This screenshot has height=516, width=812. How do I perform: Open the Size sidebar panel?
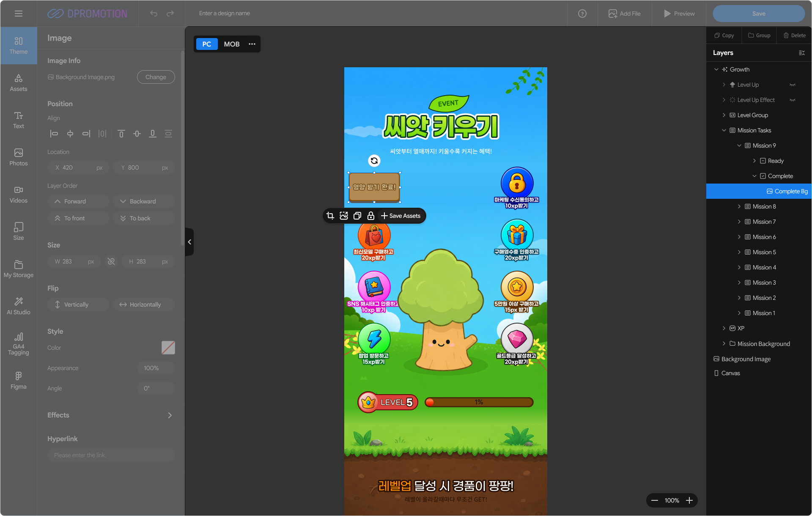19,232
